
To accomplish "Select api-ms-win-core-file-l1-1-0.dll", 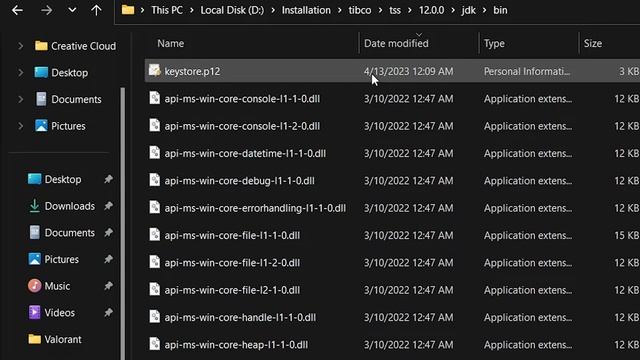I will [x=232, y=236].
